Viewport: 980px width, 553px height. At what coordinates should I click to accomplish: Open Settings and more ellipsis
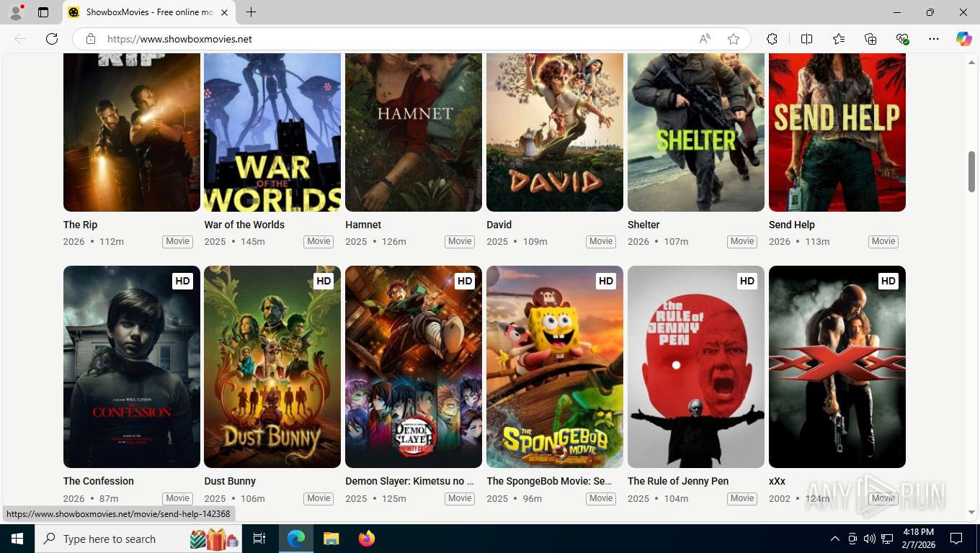click(934, 39)
